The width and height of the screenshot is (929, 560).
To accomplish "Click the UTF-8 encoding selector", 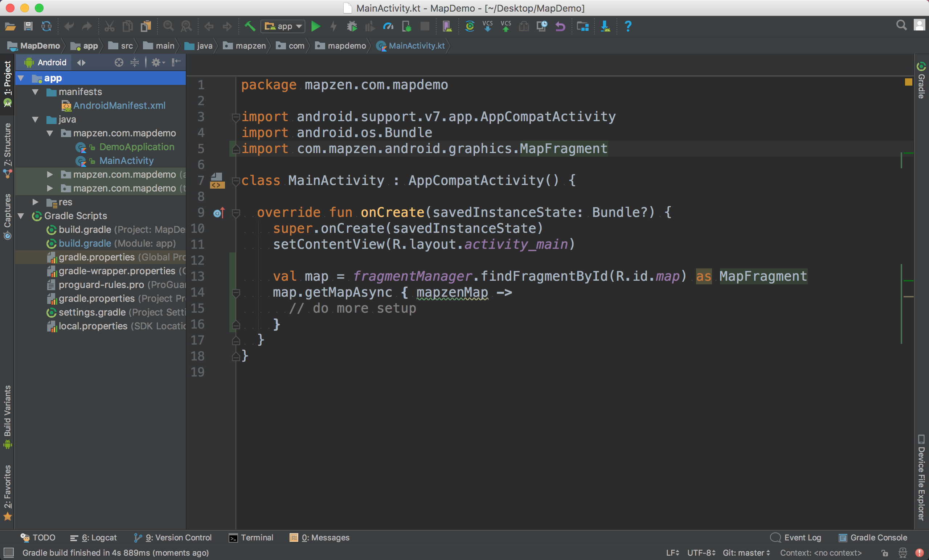I will pos(701,553).
